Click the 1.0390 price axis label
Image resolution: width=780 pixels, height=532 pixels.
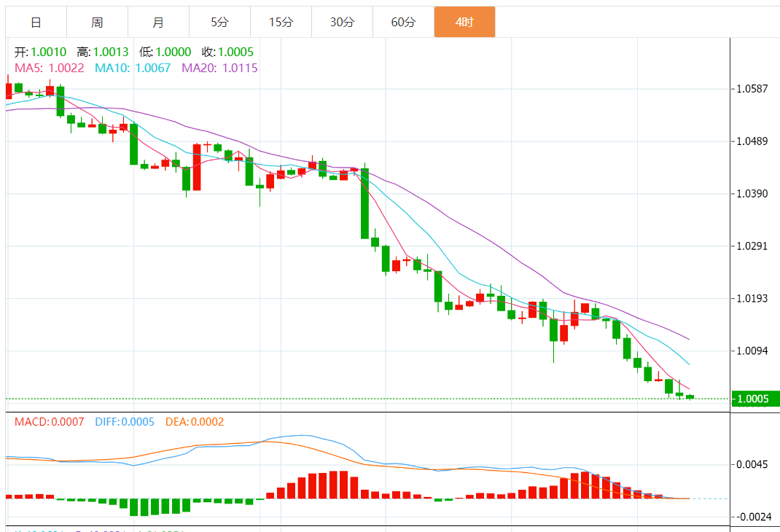[x=752, y=194]
